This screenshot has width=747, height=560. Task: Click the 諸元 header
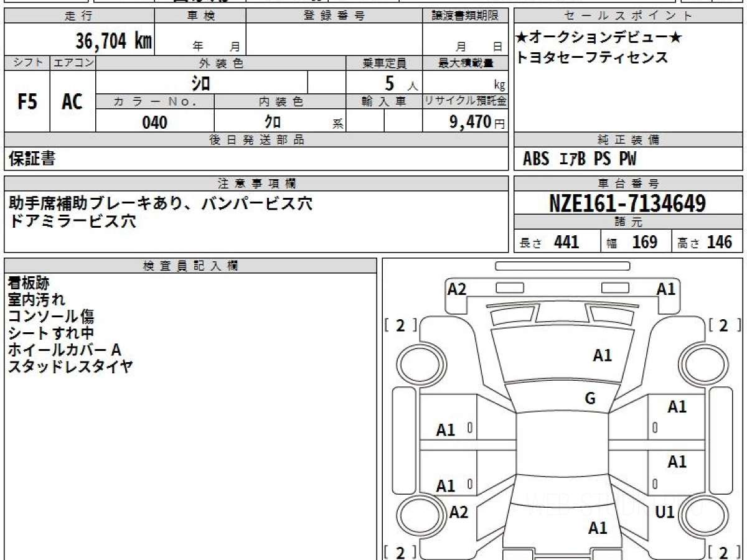click(629, 222)
